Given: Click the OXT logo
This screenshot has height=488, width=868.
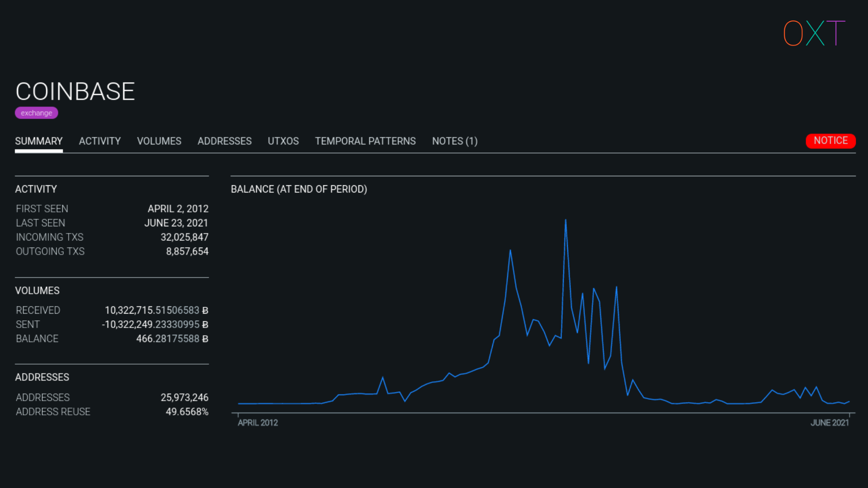Looking at the screenshot, I should click(814, 33).
